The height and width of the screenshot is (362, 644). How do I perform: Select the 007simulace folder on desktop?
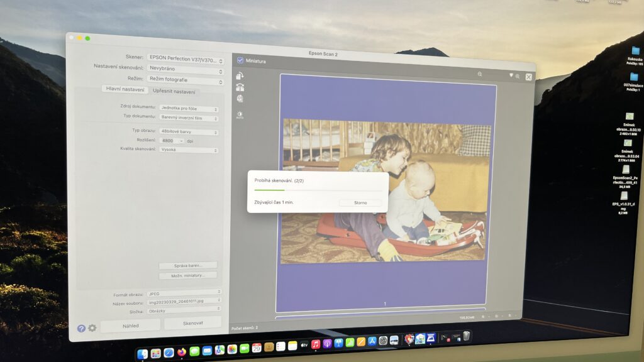pos(633,81)
